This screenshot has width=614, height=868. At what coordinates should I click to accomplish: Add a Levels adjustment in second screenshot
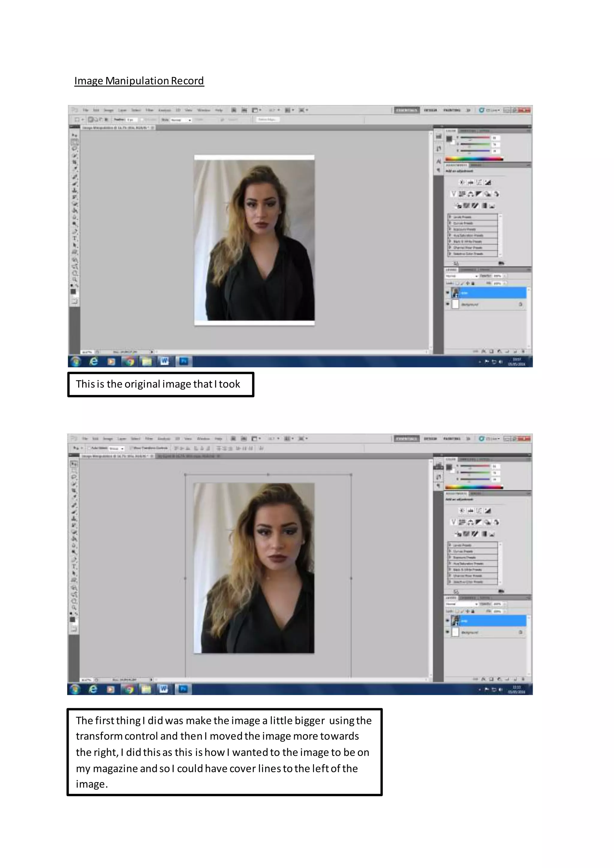pyautogui.click(x=471, y=510)
